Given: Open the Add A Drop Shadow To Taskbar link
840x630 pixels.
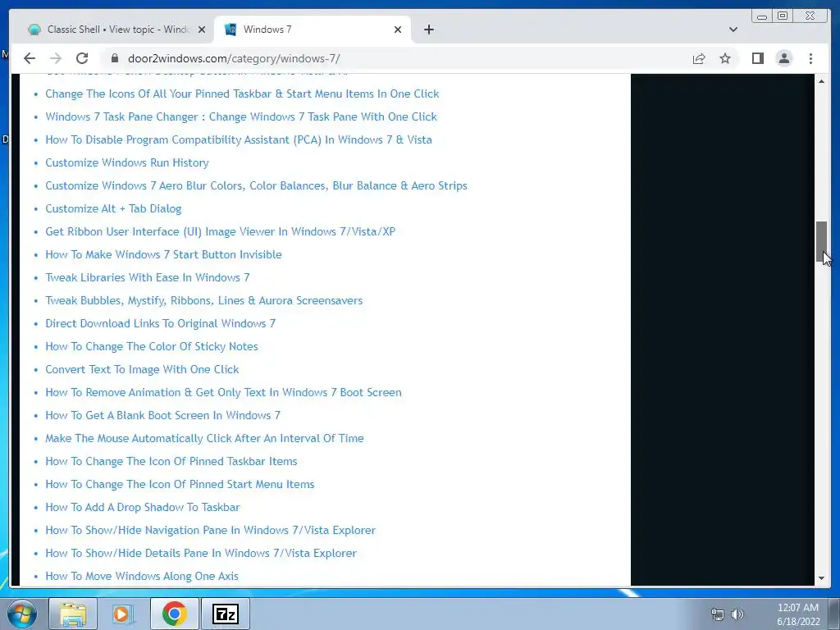Looking at the screenshot, I should (143, 507).
